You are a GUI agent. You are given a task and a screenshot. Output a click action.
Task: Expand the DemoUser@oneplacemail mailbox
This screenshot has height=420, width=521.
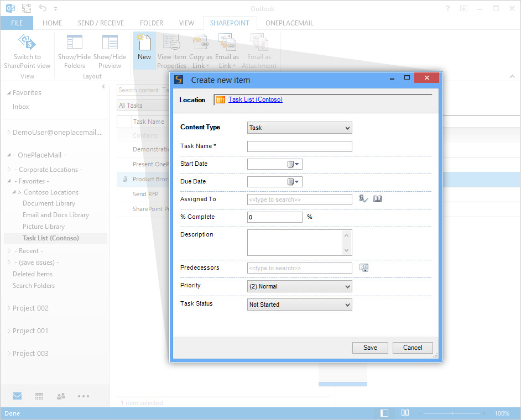point(9,133)
